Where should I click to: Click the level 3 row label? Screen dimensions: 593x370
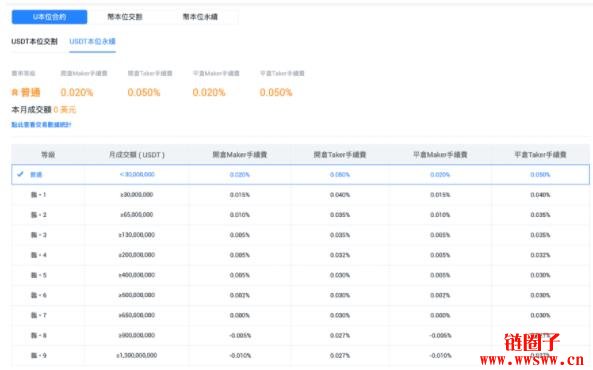[39, 235]
